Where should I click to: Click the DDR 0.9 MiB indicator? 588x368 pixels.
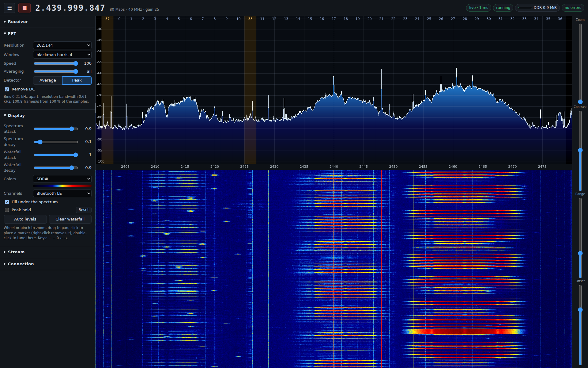tap(537, 8)
